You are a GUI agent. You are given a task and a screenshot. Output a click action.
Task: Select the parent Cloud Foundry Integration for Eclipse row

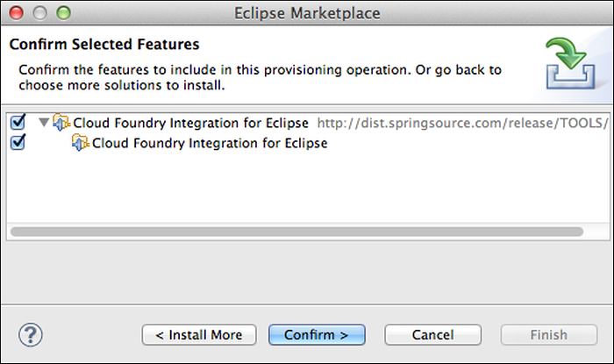coord(191,124)
